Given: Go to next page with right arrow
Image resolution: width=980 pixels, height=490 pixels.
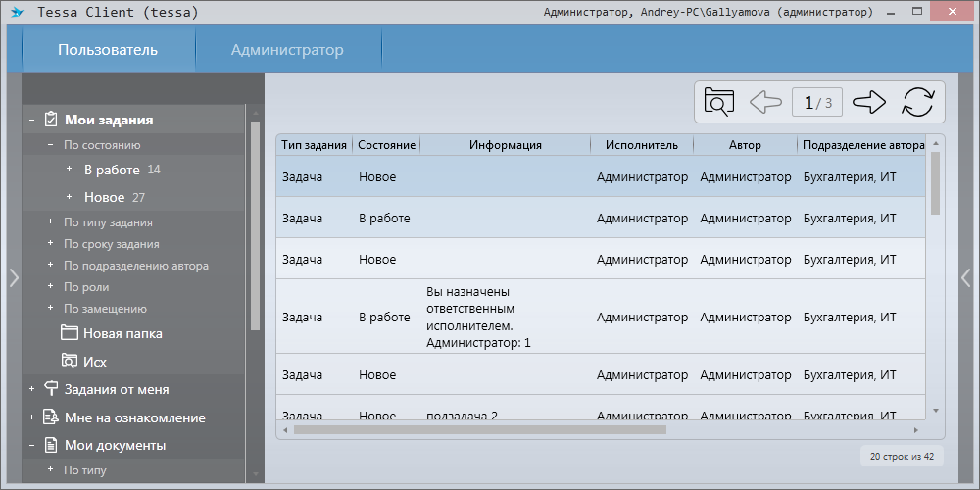Looking at the screenshot, I should pos(868,102).
